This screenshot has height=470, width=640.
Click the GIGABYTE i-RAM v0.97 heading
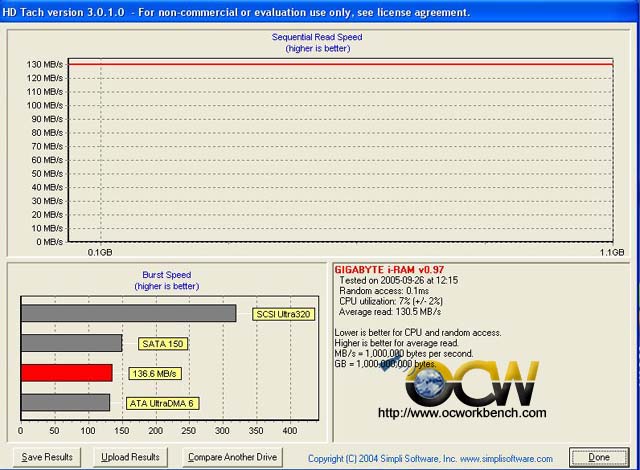389,270
